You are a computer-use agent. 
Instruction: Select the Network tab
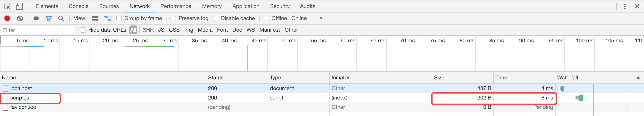point(139,6)
